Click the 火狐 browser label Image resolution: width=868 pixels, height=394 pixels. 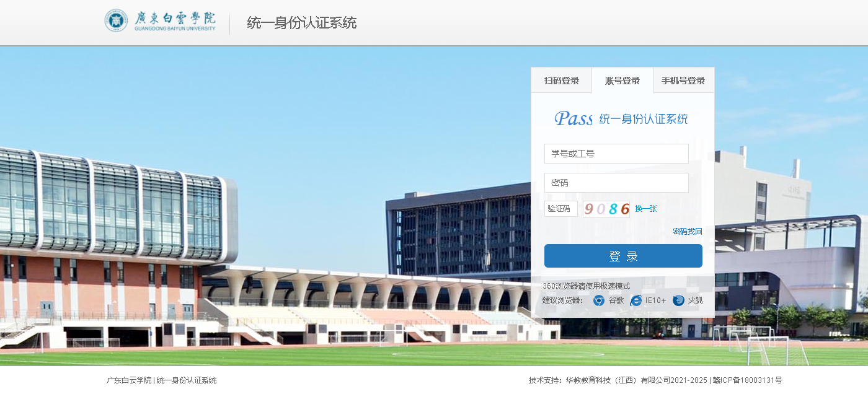click(x=695, y=300)
